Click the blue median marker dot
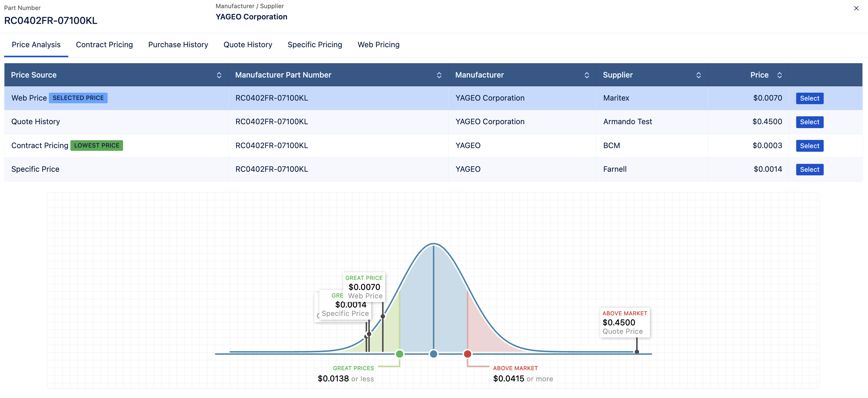This screenshot has width=868, height=398. pyautogui.click(x=433, y=354)
